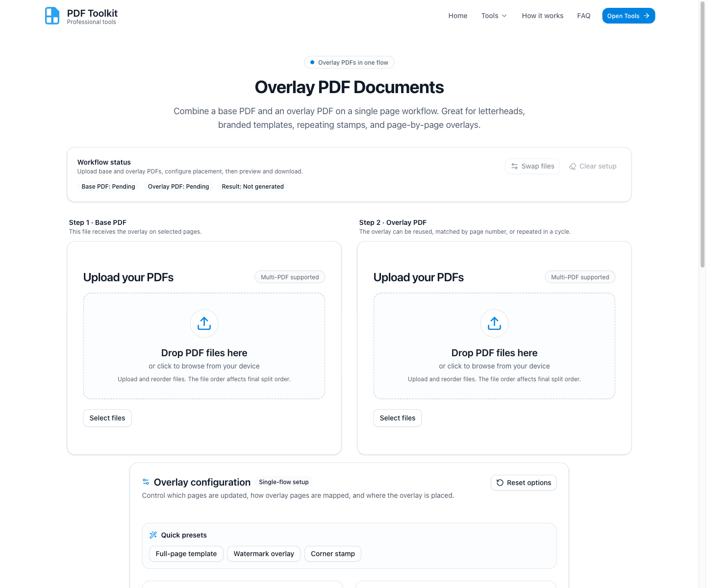Click the shuffle icon beside Overlay configuration

(x=146, y=482)
